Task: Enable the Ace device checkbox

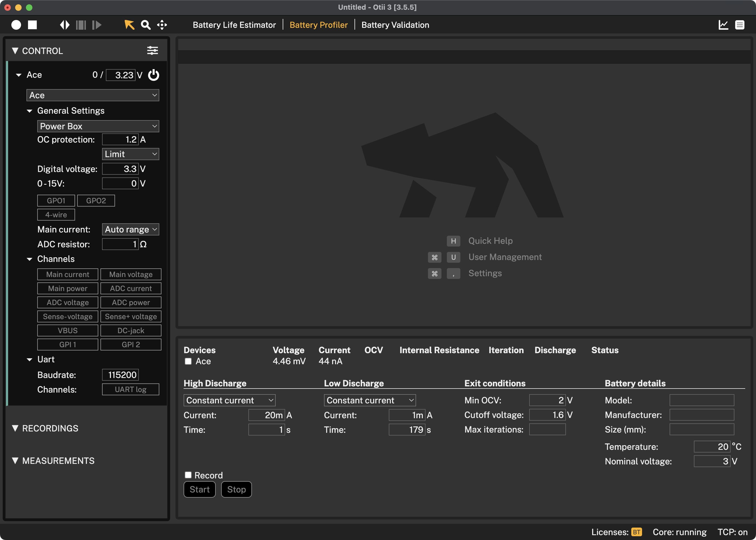Action: coord(188,361)
